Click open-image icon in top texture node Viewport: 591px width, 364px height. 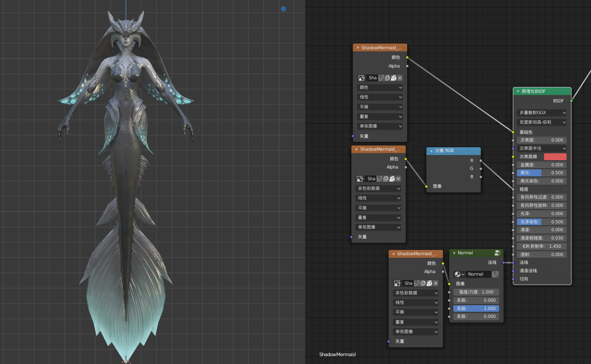pyautogui.click(x=394, y=78)
